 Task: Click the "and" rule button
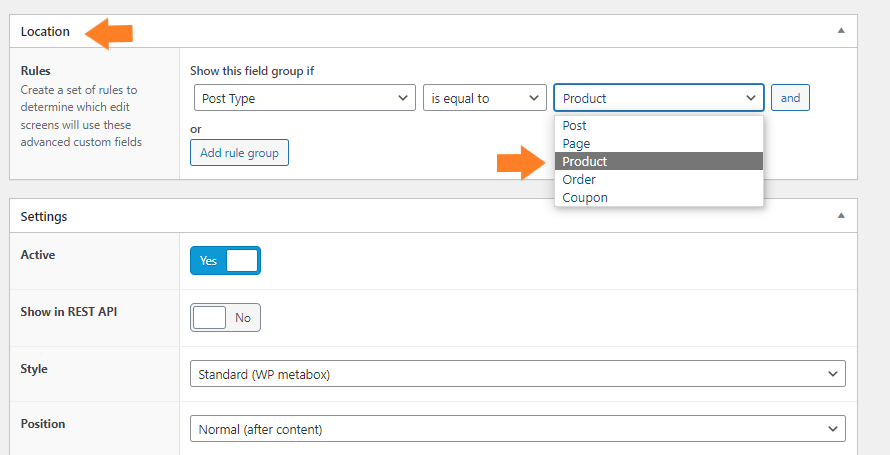pos(790,98)
